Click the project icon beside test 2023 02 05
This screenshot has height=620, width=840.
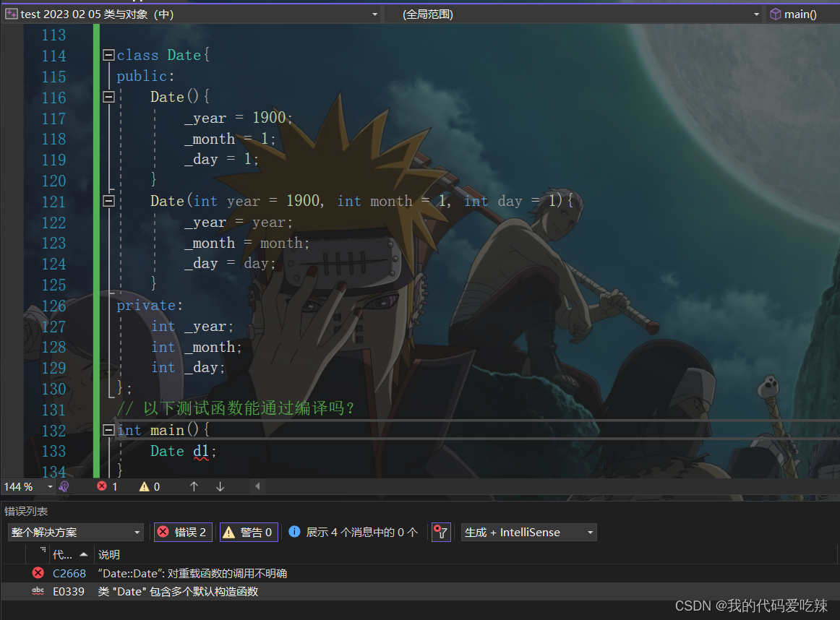[12, 14]
